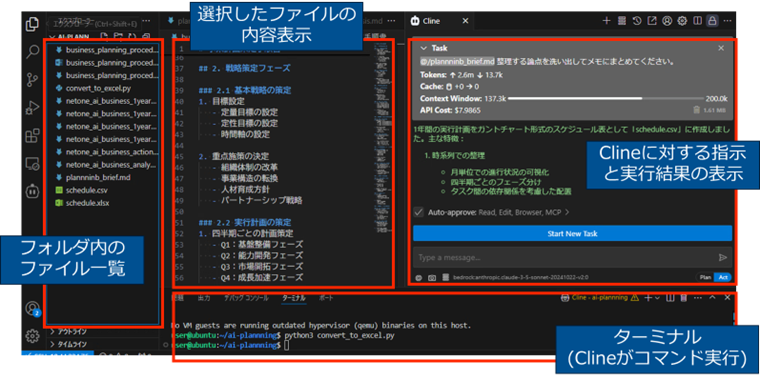Open the Manage gear in activity bar

[32, 335]
